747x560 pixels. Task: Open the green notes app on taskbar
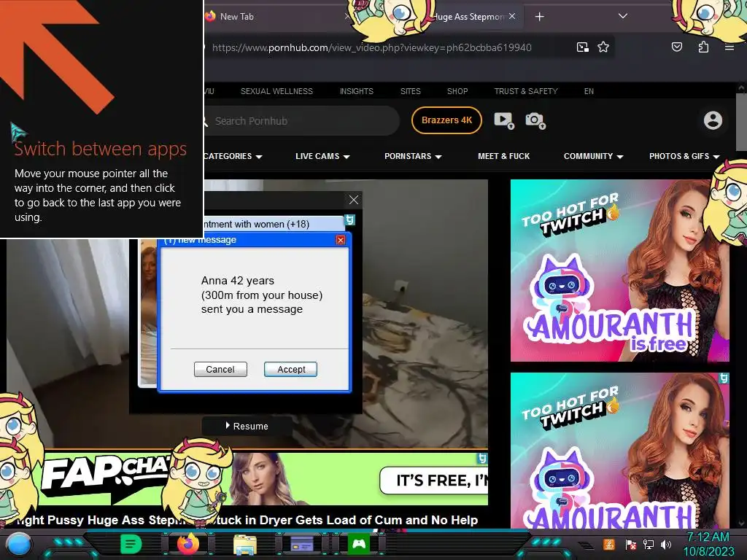coord(131,544)
